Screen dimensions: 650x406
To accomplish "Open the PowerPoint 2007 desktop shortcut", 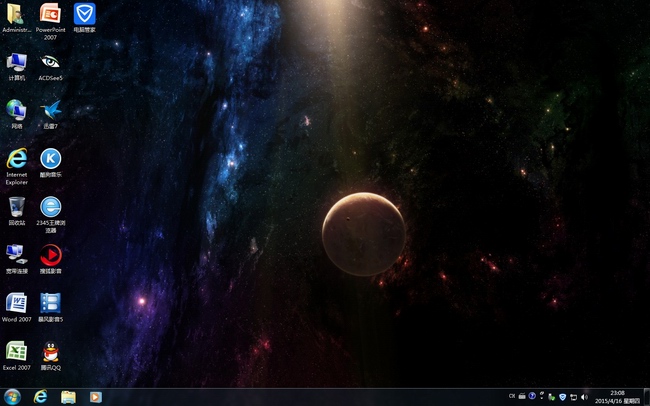I will (x=50, y=15).
